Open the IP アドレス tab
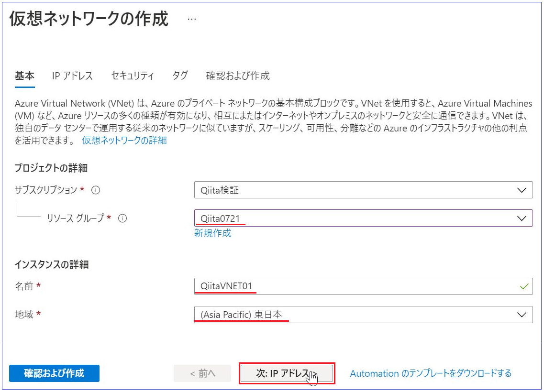Screen dimensions: 544x392 [x=72, y=76]
